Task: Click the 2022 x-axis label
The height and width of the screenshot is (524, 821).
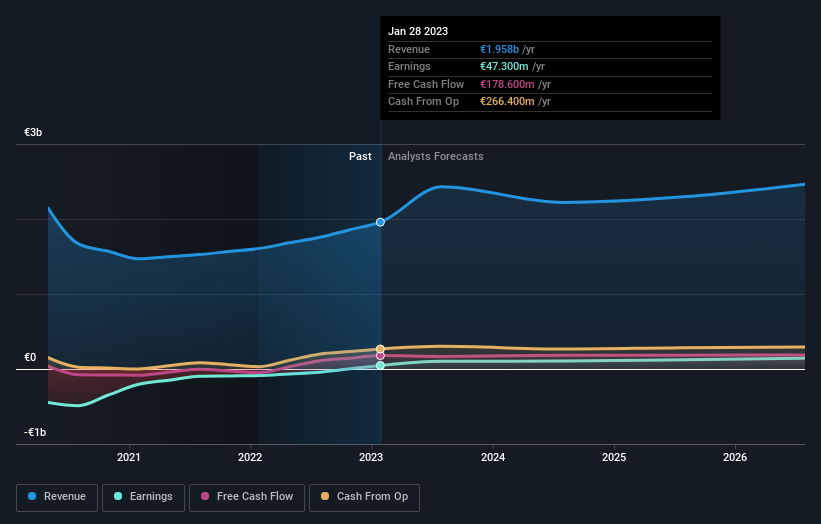Action: point(250,457)
